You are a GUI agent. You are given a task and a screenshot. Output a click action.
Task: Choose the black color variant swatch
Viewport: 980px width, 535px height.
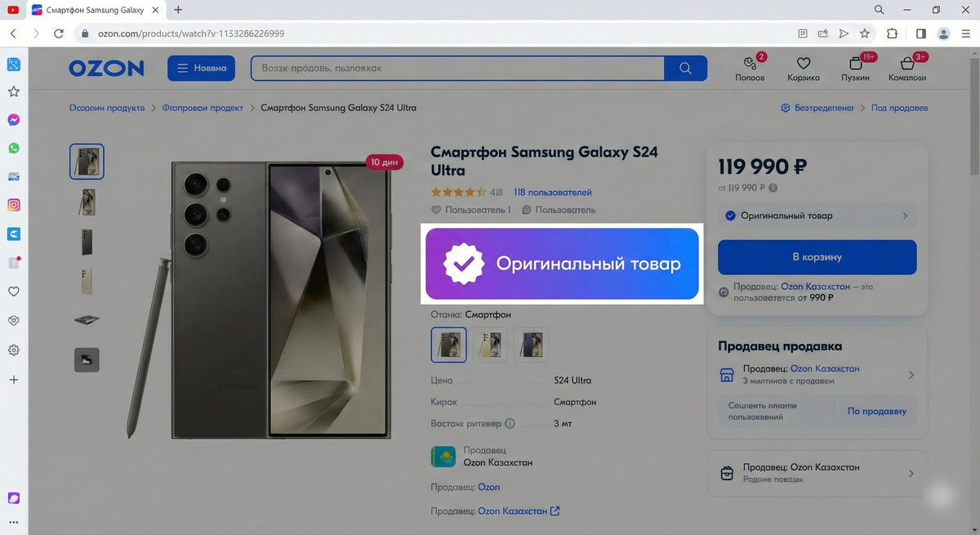click(x=449, y=345)
